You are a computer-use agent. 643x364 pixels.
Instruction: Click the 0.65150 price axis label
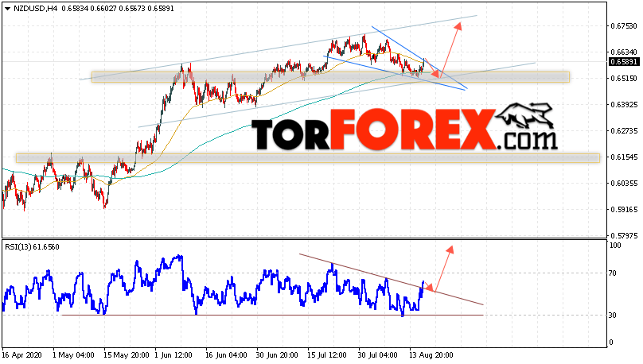624,78
